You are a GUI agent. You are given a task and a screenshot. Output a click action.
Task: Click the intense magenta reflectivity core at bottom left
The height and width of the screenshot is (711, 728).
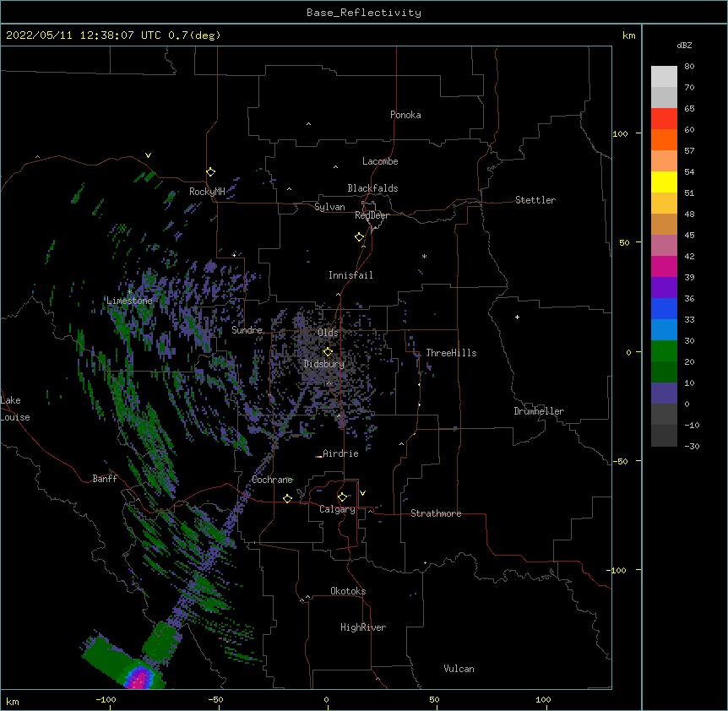[x=139, y=680]
